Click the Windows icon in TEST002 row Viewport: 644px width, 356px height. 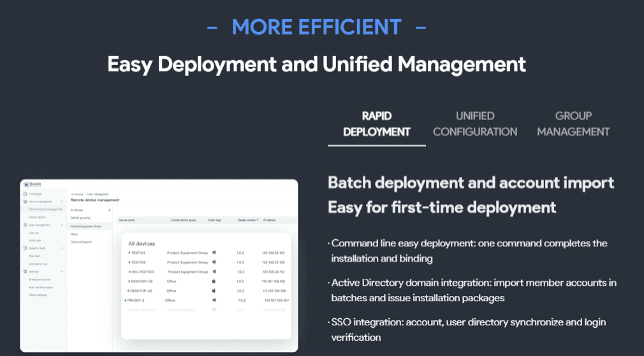(214, 262)
